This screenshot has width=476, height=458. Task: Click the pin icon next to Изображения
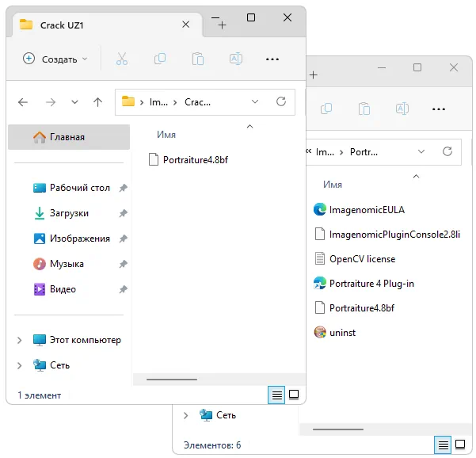coord(123,239)
